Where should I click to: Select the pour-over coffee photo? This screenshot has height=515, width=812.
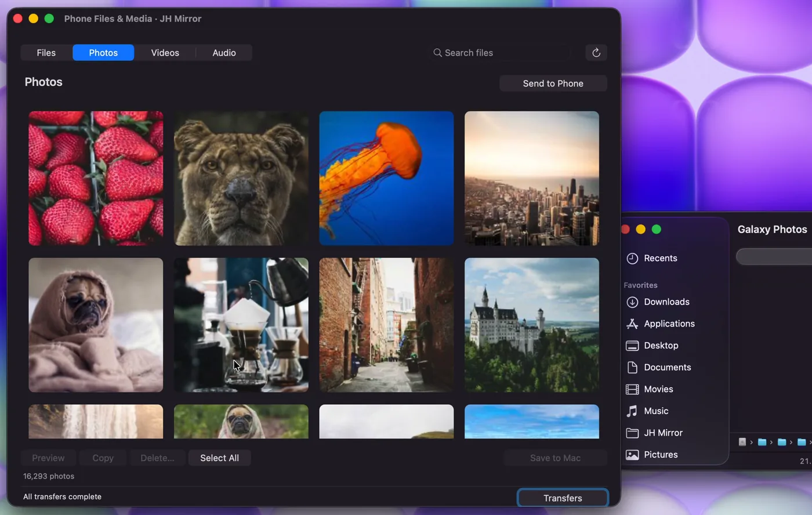[x=241, y=325]
